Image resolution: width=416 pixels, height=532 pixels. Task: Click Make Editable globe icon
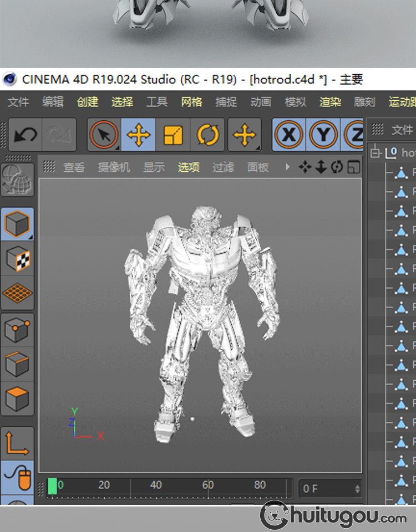[17, 180]
